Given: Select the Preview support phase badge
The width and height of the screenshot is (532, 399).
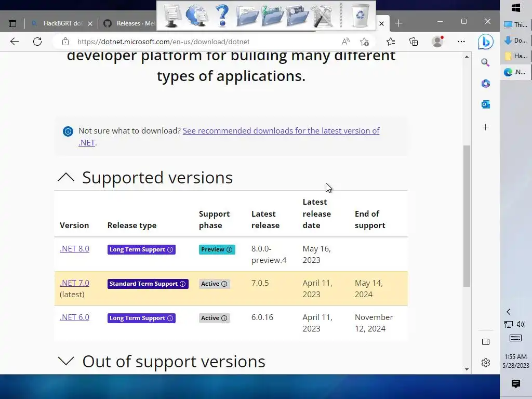Looking at the screenshot, I should click(217, 250).
